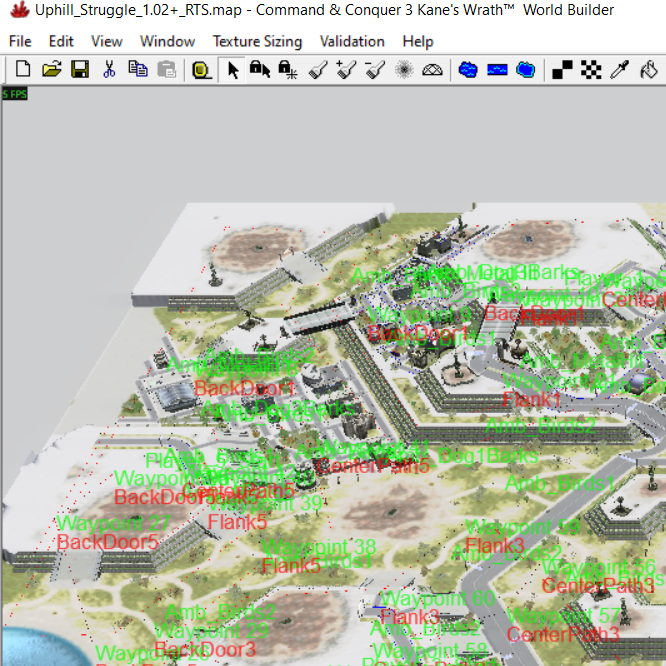Activate the tape measure ruler tool
666x666 pixels.
201,69
